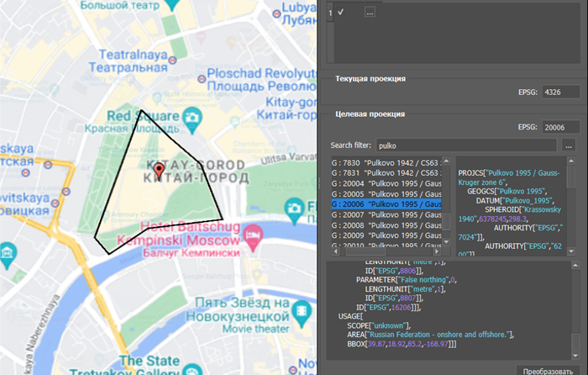The height and width of the screenshot is (375, 588).
Task: Click the 'PROJCS["Pulkovo 1995 / Gauss-' text
Action: [x=509, y=173]
